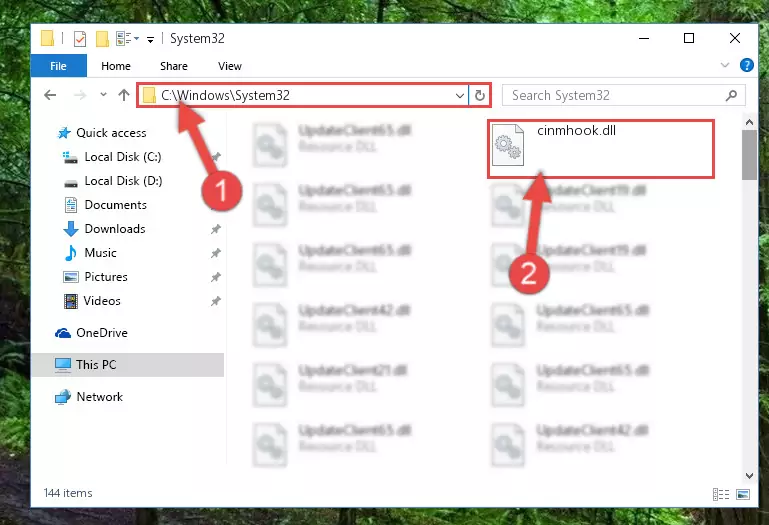The width and height of the screenshot is (769, 525).
Task: Click the Music pin icon
Action: tap(215, 253)
